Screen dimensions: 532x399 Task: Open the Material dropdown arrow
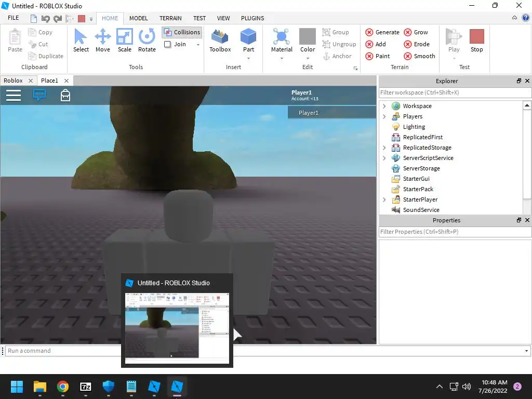[x=282, y=58]
